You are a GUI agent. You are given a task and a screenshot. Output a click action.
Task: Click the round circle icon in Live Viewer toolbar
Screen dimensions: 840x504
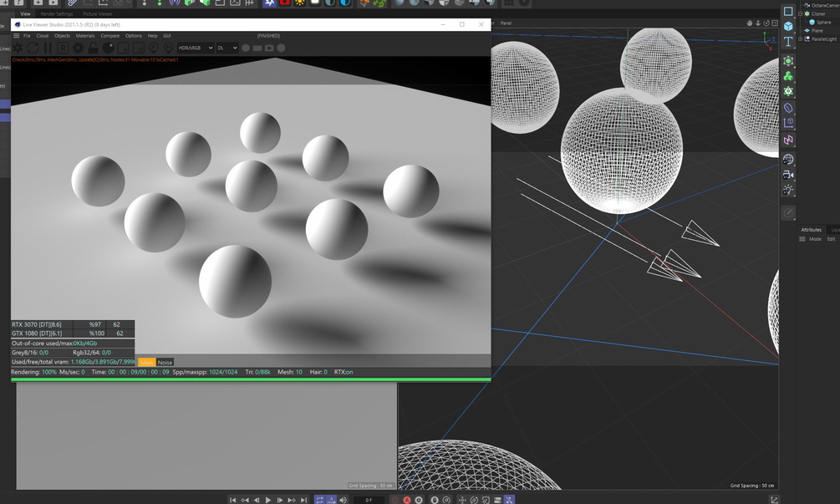[281, 48]
